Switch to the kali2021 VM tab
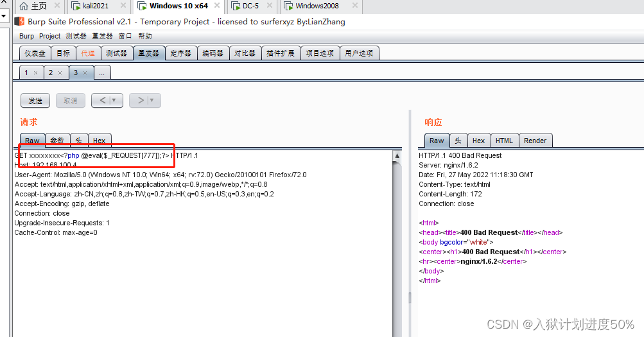Viewport: 644px width, 337px height. (96, 6)
